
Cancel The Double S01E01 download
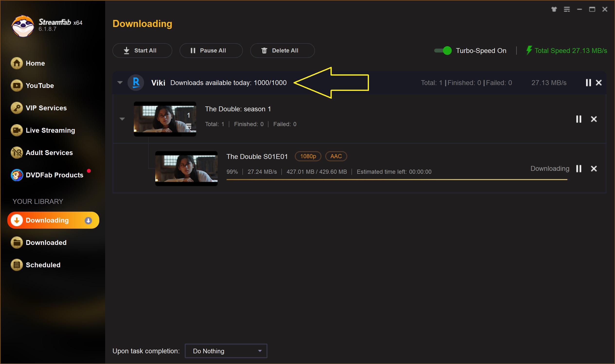click(x=594, y=169)
